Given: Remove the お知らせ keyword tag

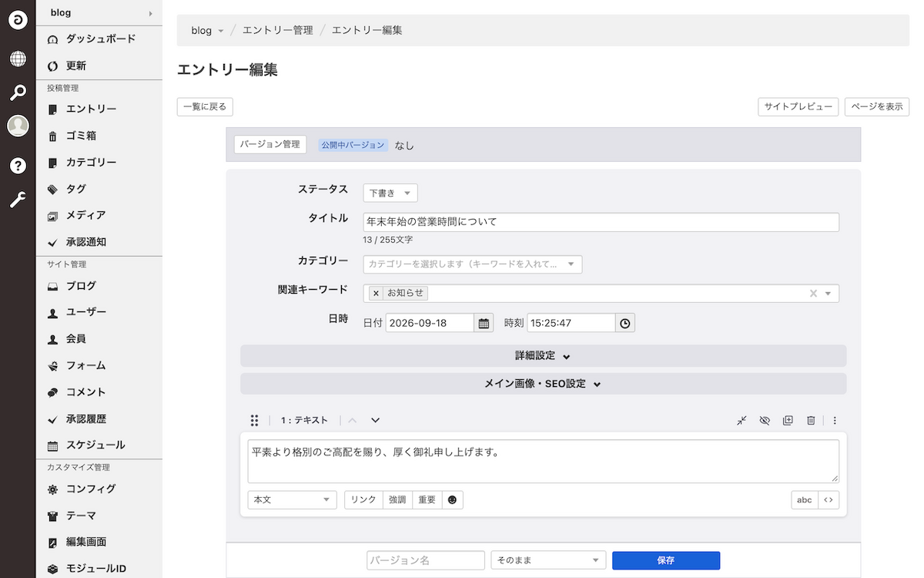Looking at the screenshot, I should click(376, 294).
